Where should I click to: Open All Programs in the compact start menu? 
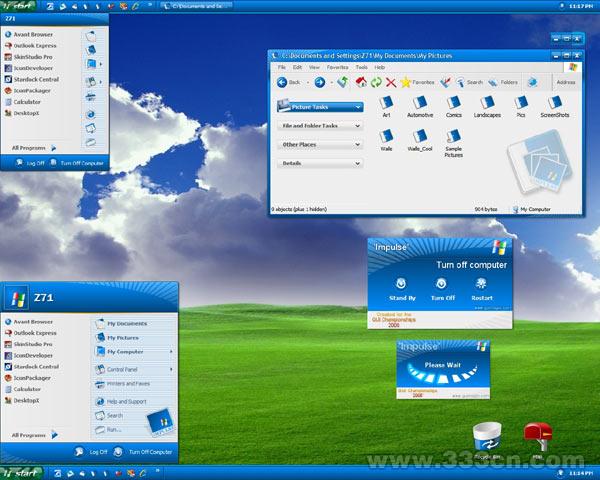34,148
